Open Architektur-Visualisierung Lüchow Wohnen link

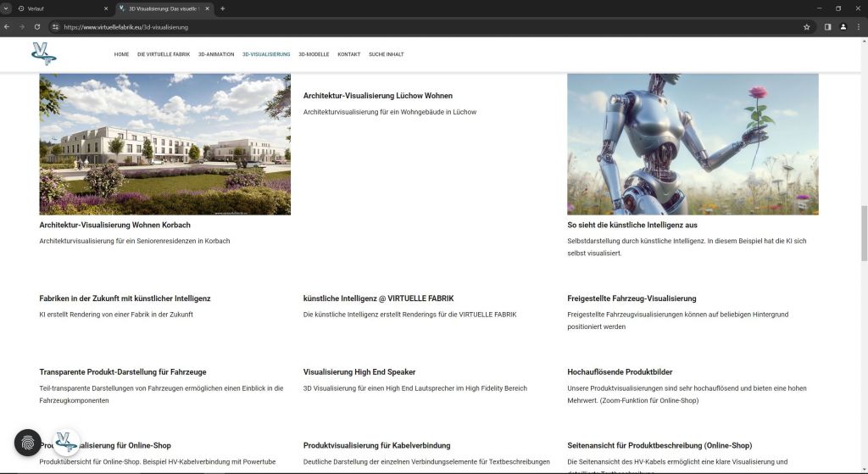tap(378, 96)
